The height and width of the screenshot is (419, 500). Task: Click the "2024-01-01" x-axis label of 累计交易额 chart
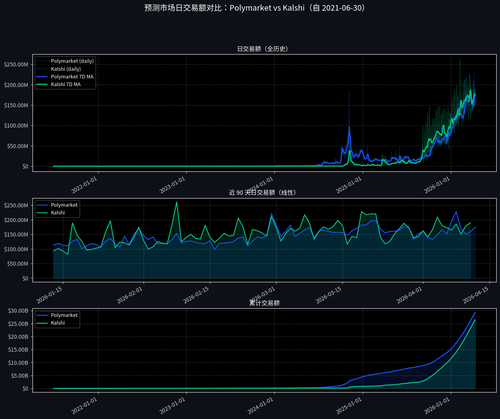click(260, 406)
